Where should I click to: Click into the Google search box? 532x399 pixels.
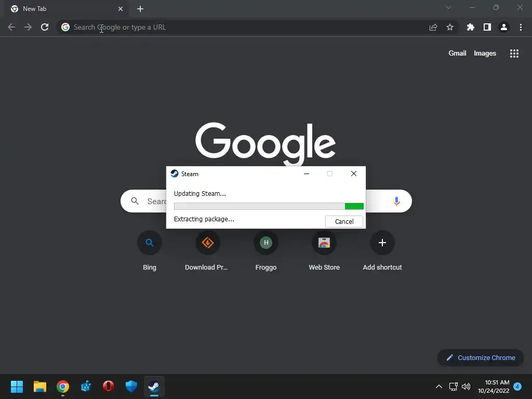coord(266,201)
